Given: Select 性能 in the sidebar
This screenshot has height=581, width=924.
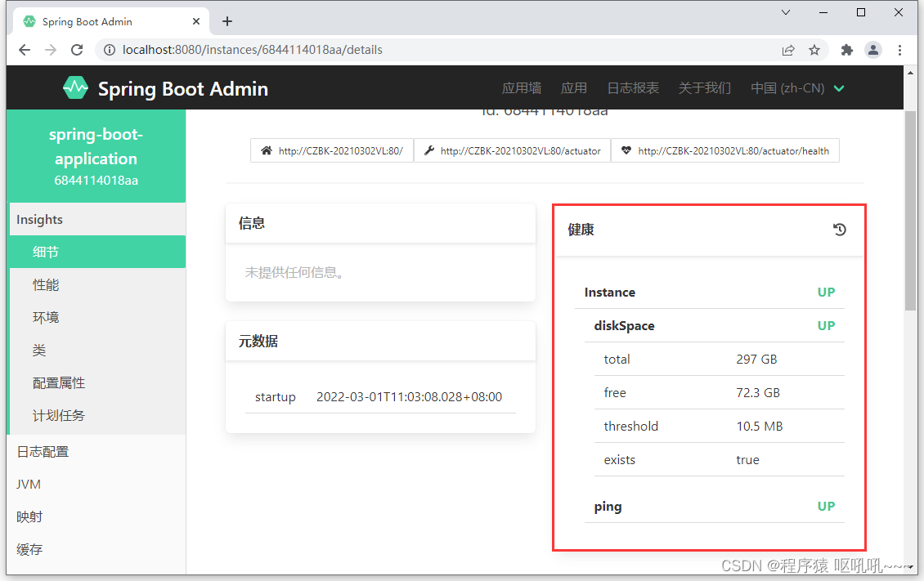Looking at the screenshot, I should coord(97,285).
